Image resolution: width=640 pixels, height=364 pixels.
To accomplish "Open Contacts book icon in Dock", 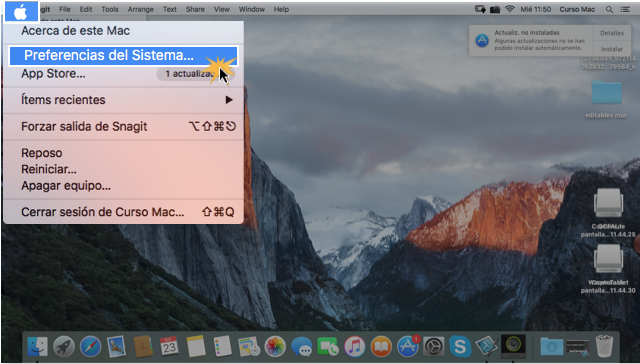I will point(143,347).
